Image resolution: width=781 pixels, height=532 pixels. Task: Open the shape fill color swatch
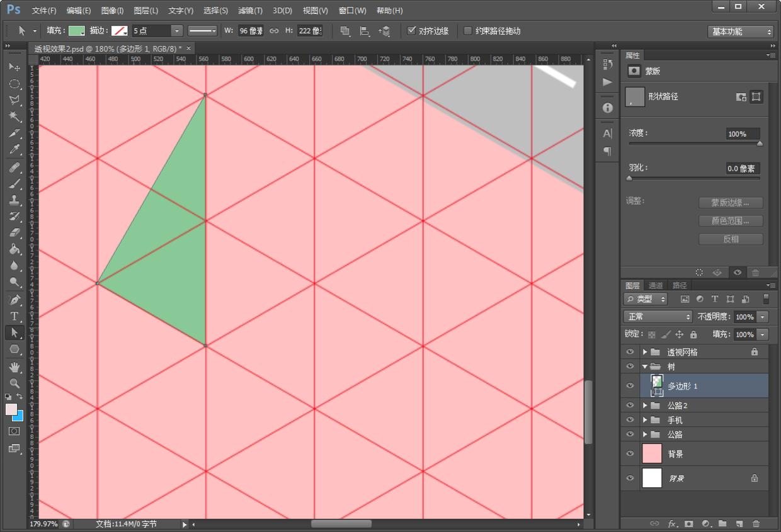click(77, 31)
